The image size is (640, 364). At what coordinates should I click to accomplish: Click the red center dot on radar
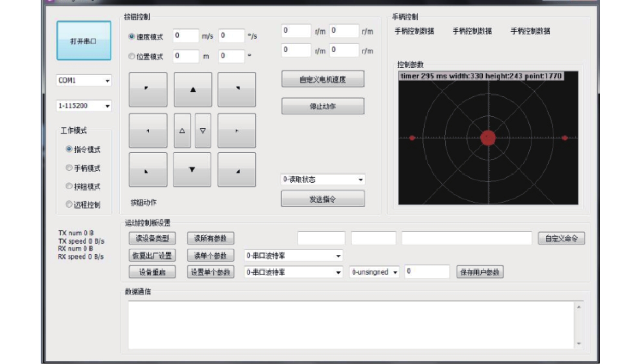[488, 138]
